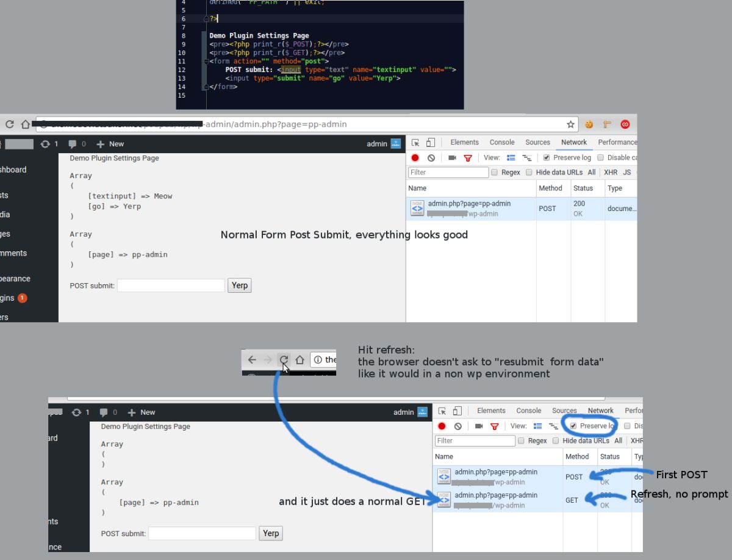This screenshot has width=732, height=560.
Task: Enable Regex checkbox in upper Network filter bar
Action: pos(495,173)
